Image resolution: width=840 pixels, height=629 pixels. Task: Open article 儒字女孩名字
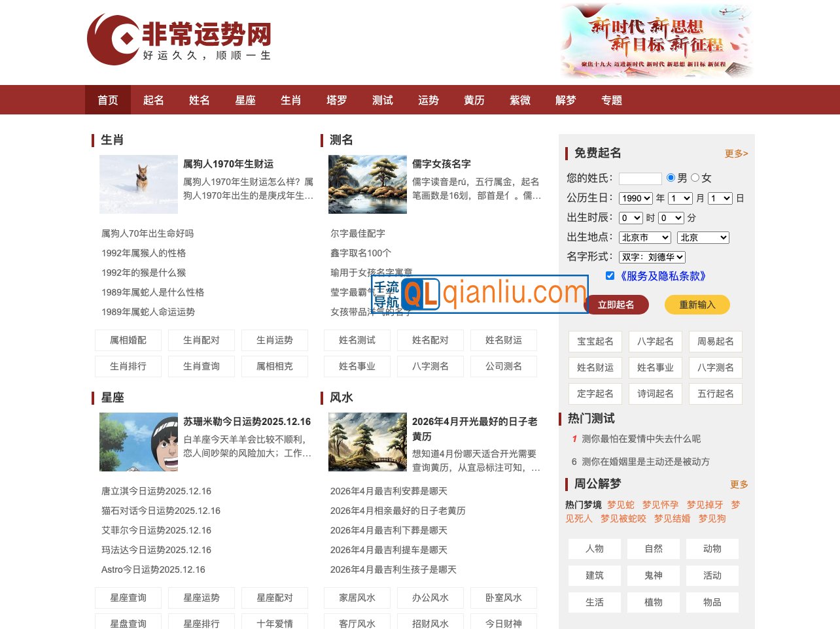coord(442,164)
